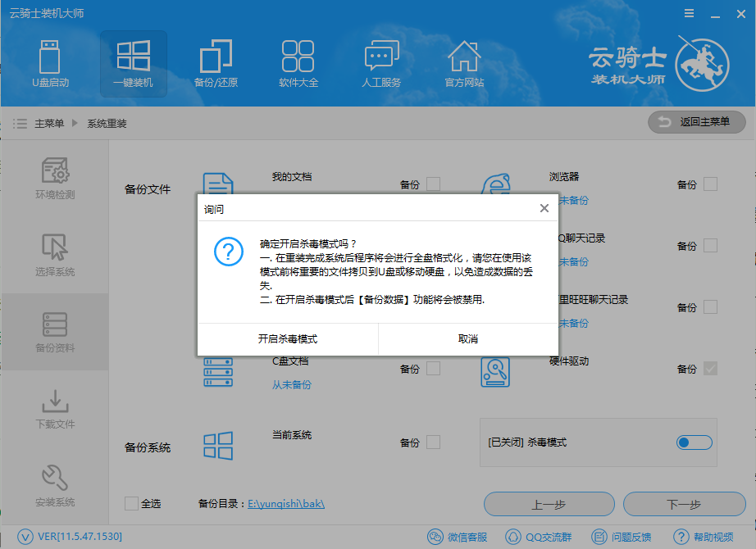Check the 浏览器 backup checkbox
This screenshot has height=549, width=756.
(710, 184)
